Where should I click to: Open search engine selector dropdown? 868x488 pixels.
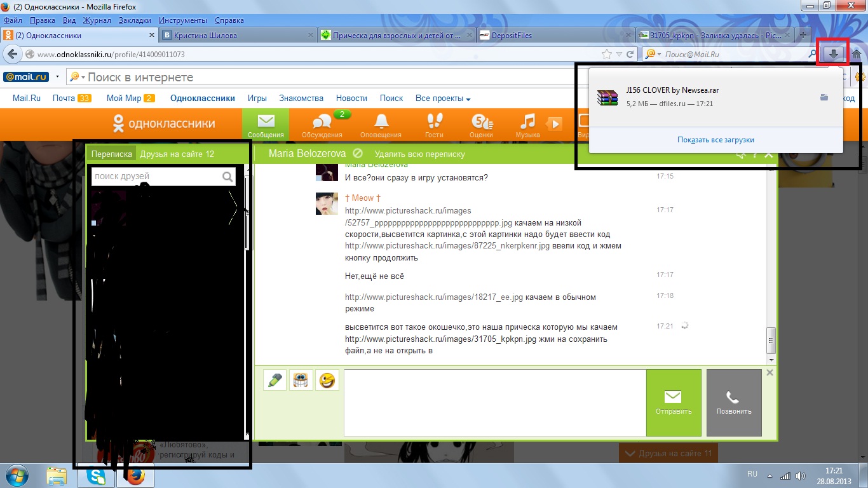(x=653, y=55)
